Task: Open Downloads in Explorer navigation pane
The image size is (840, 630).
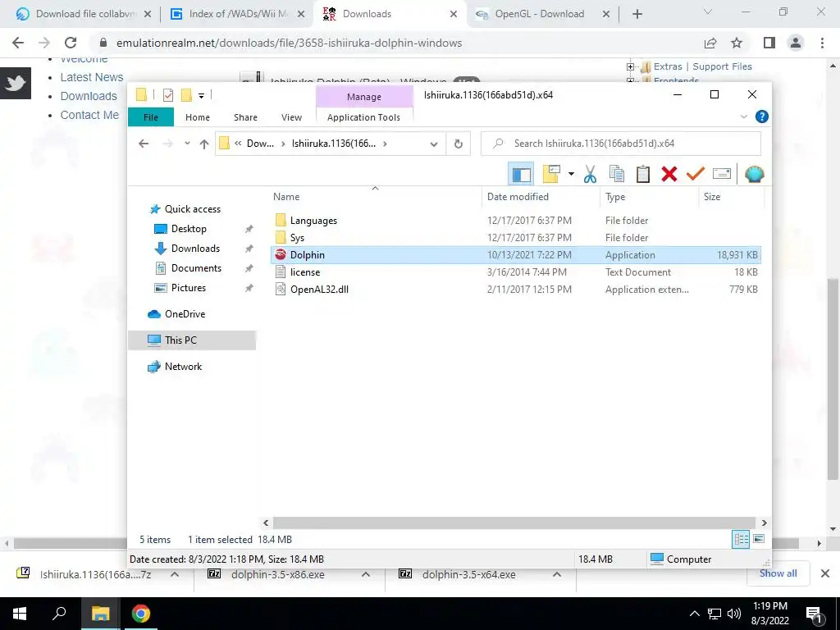Action: click(x=195, y=249)
